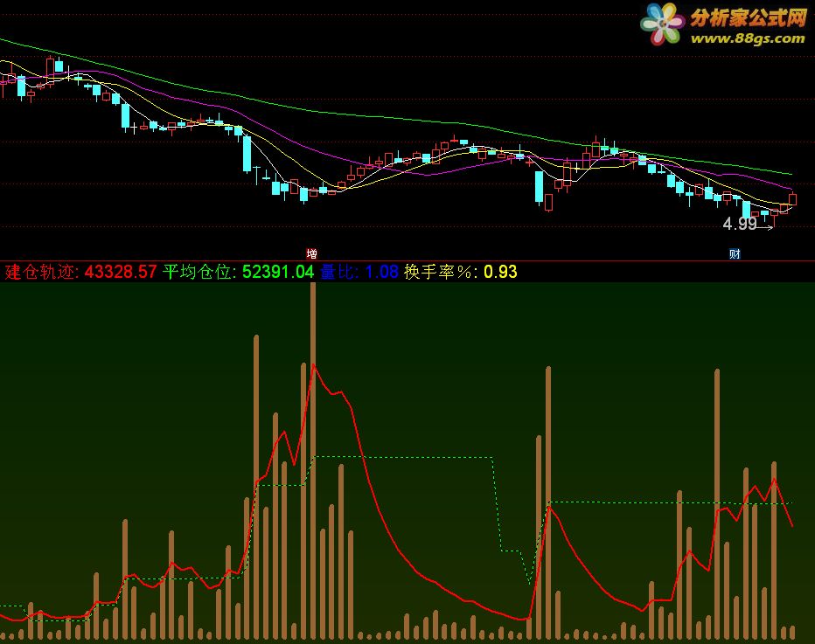Click the 平均仓位: 52391.04 indicator value

point(239,272)
